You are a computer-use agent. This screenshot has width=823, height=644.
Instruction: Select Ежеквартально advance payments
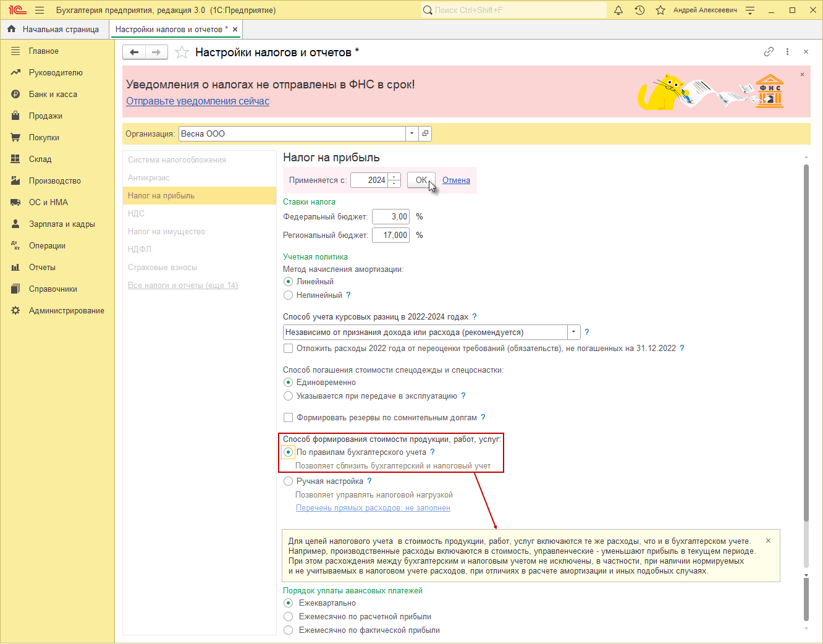point(288,603)
